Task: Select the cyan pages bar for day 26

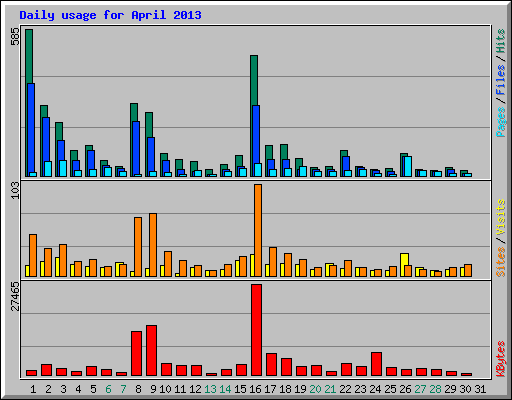Action: point(408,166)
